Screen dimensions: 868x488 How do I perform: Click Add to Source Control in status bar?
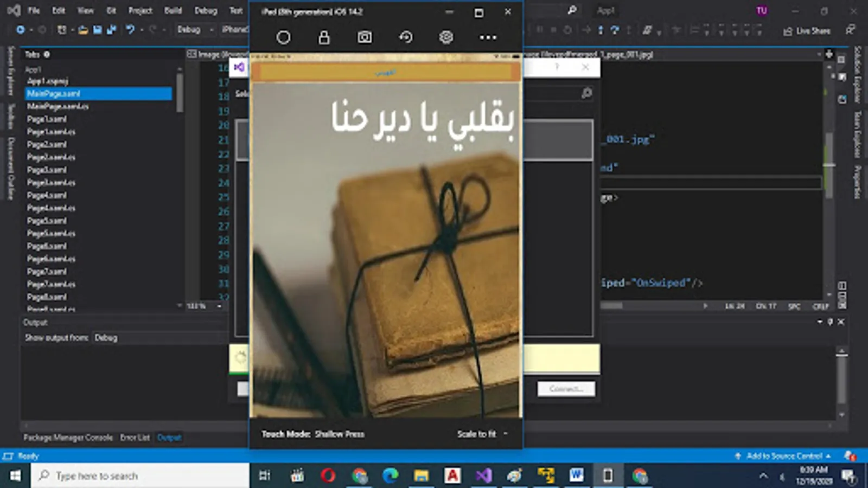coord(783,456)
